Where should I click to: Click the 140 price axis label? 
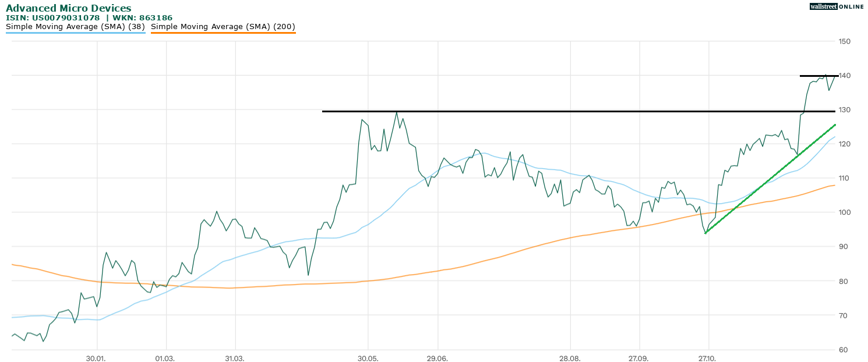[845, 76]
